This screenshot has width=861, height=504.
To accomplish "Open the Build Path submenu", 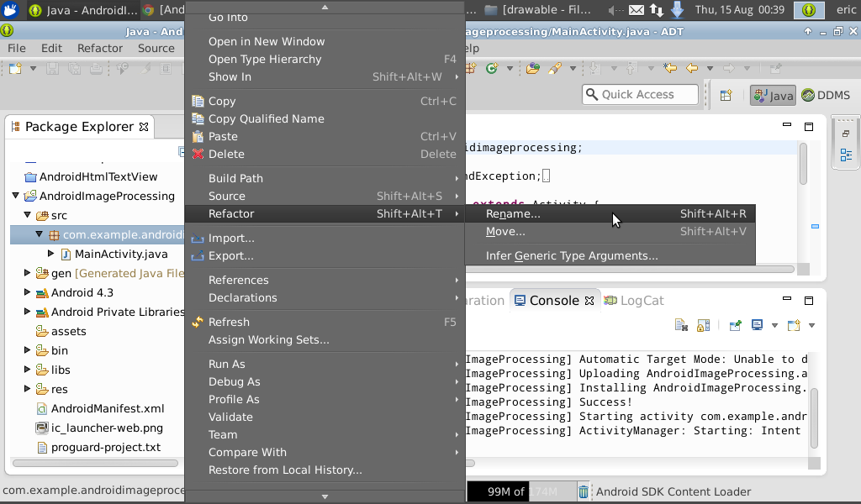I will click(325, 178).
